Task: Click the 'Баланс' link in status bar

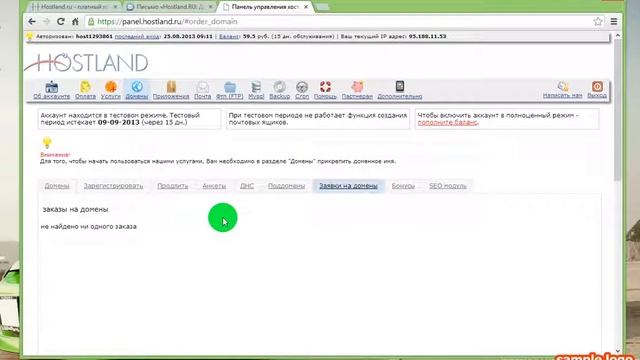Action: [x=229, y=36]
